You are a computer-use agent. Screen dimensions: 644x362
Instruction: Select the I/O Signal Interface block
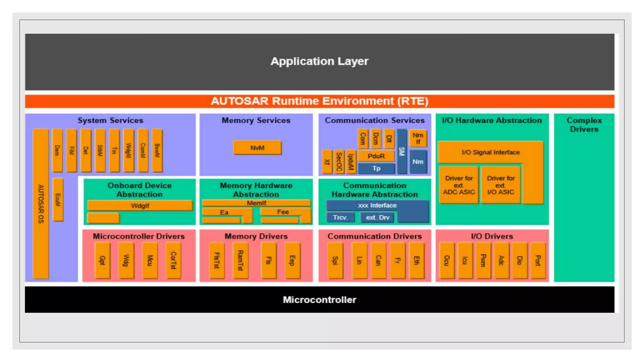491,152
